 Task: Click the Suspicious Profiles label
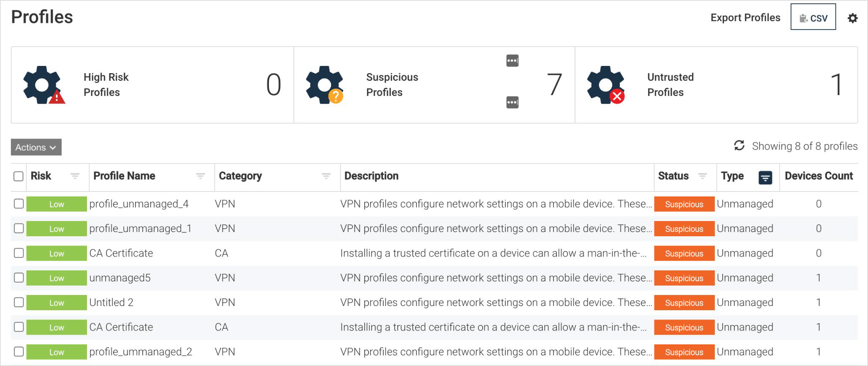[x=392, y=85]
